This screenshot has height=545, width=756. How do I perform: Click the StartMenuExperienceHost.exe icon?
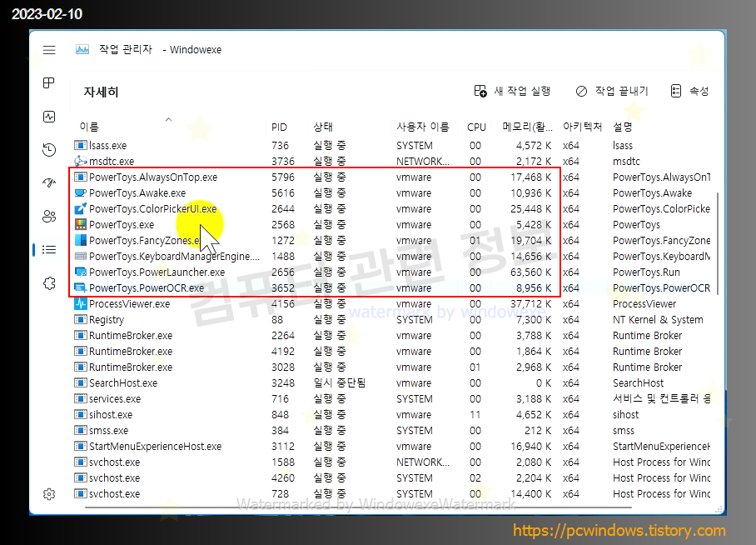coord(81,446)
